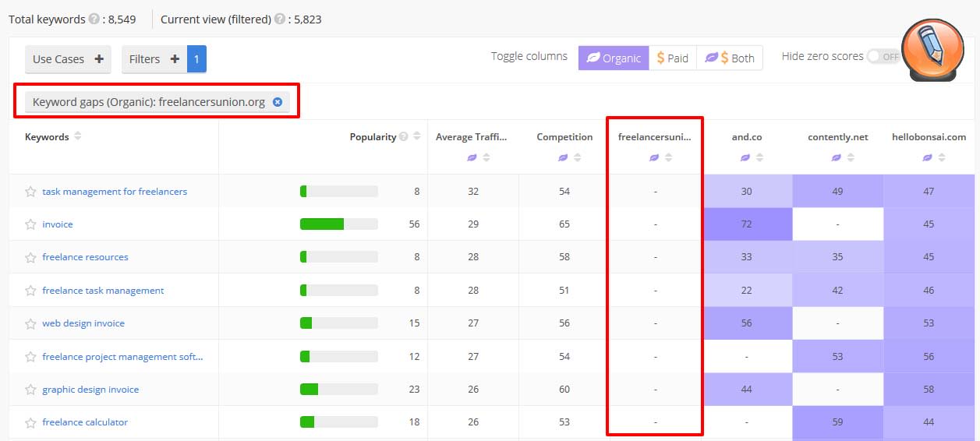Sort by Keywords column arrows
This screenshot has height=441, width=980.
point(77,136)
